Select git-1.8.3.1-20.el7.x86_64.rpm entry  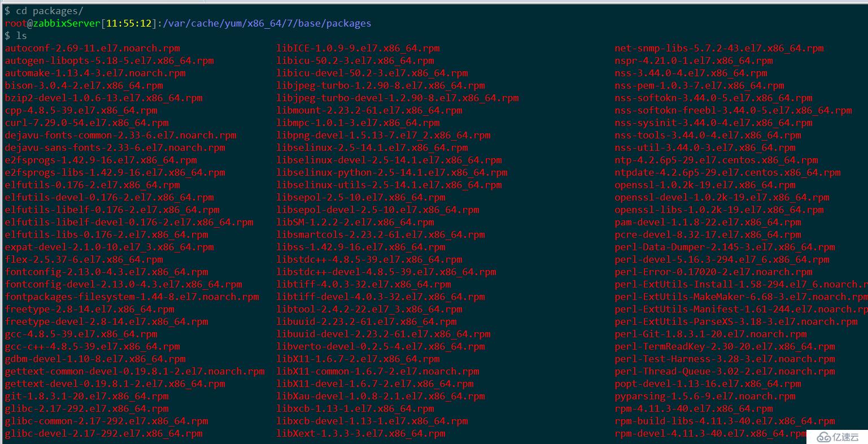point(87,397)
